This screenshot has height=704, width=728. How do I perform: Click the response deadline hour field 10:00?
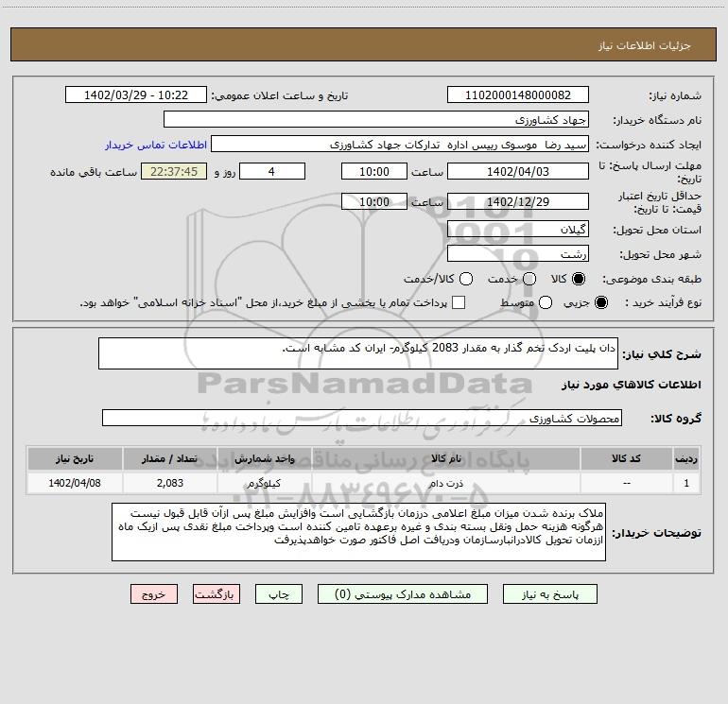pyautogui.click(x=374, y=172)
